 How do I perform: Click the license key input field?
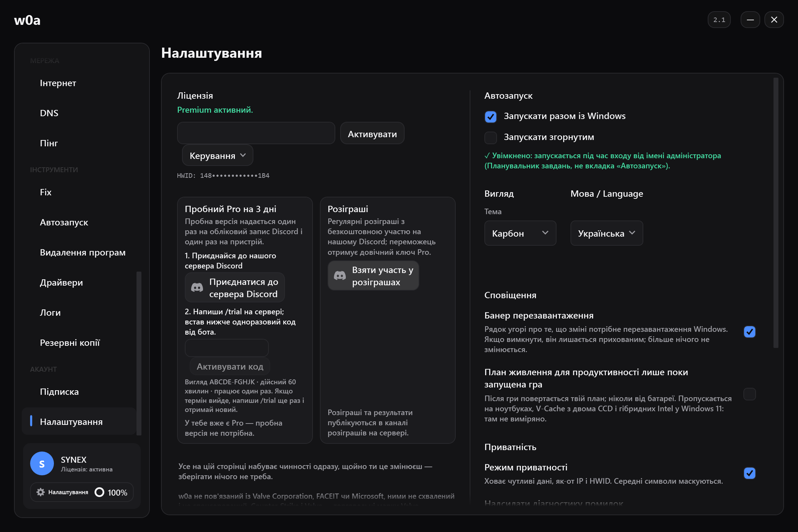(256, 133)
